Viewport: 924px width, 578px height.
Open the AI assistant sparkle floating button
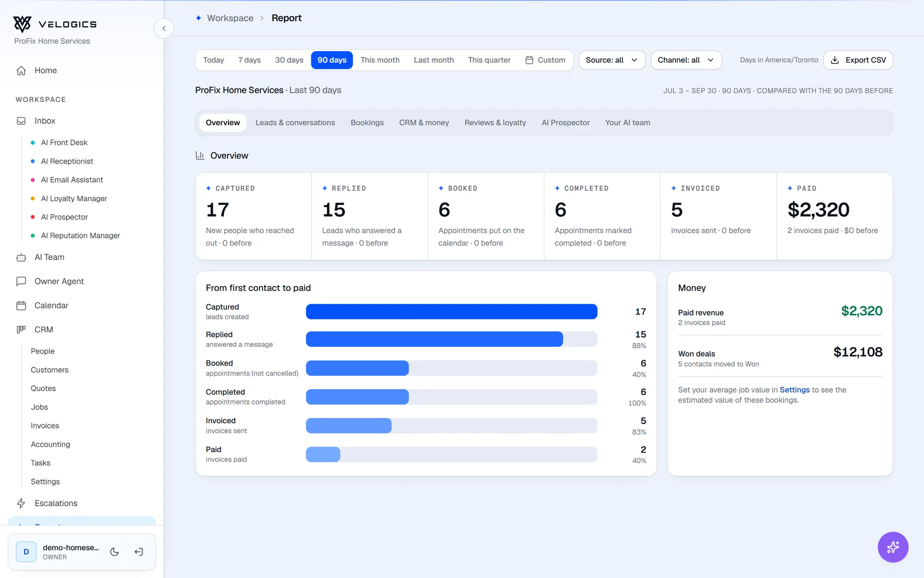(893, 547)
